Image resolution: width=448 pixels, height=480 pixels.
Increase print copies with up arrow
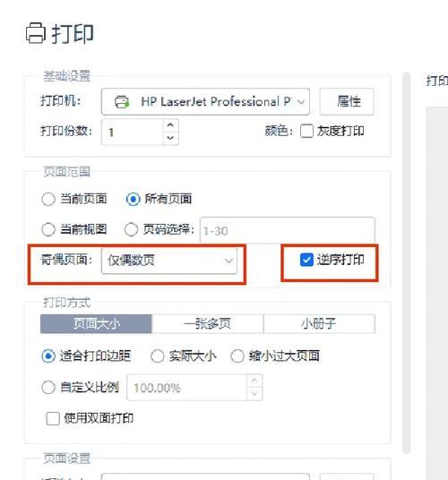pyautogui.click(x=170, y=124)
